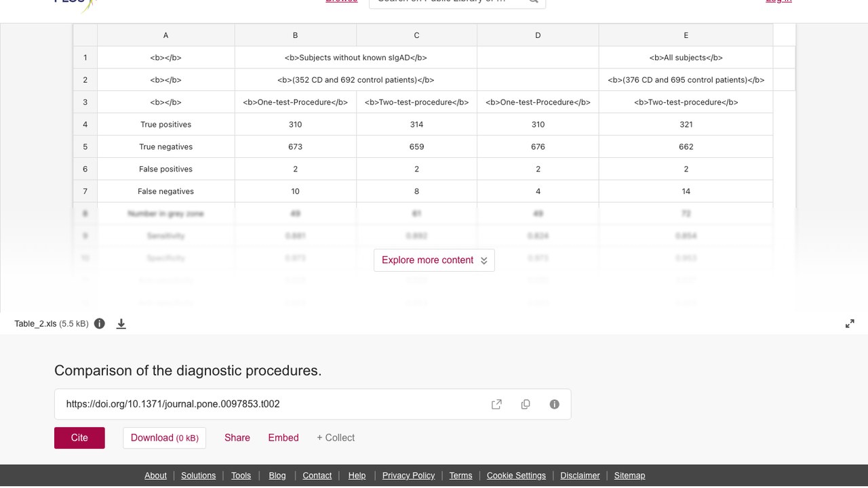Click the 'False negatives' cell

166,191
